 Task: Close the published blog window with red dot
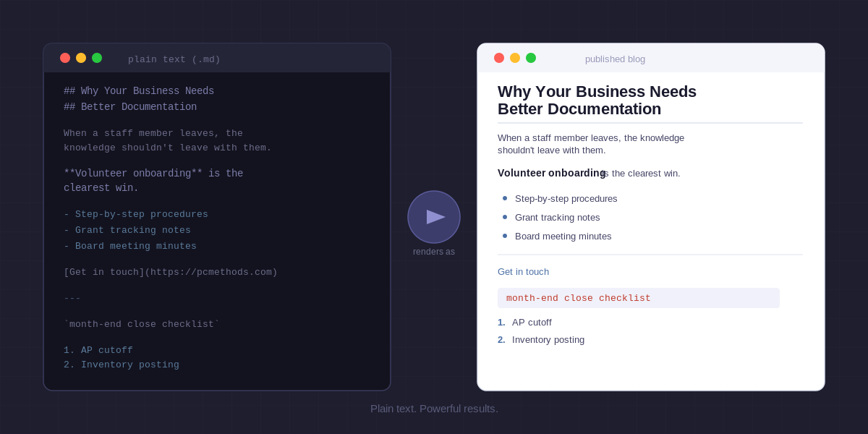pyautogui.click(x=499, y=58)
